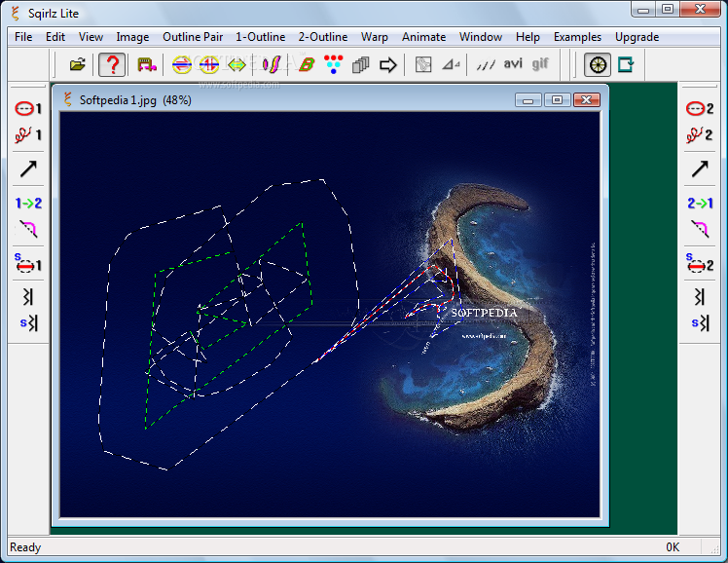Select the red oval outline 2 tool
The width and height of the screenshot is (728, 563).
point(699,109)
